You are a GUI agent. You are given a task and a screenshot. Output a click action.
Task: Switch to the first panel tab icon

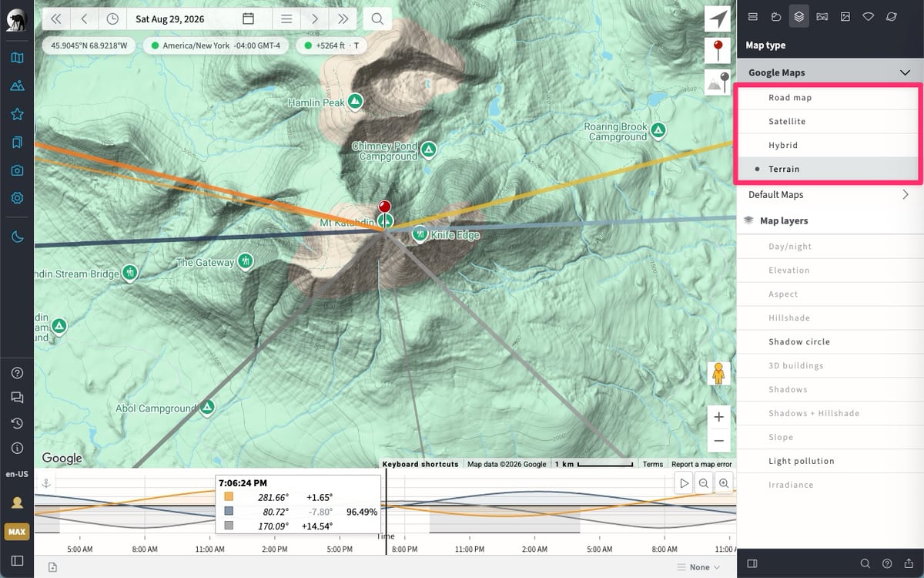click(x=753, y=16)
